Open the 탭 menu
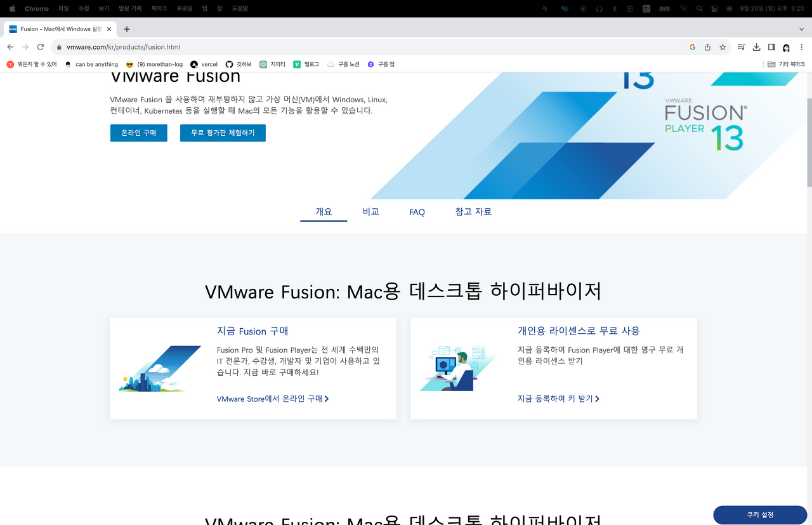 (x=205, y=8)
